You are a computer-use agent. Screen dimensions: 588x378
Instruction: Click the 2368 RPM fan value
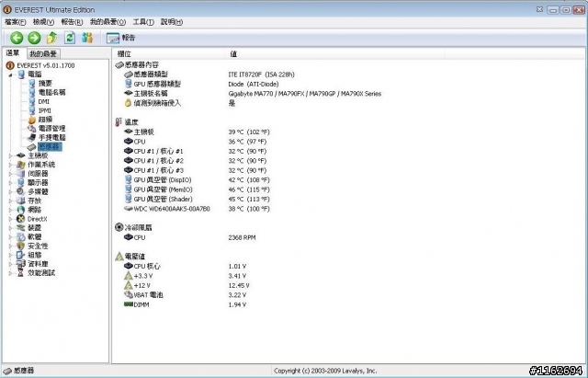click(x=242, y=237)
